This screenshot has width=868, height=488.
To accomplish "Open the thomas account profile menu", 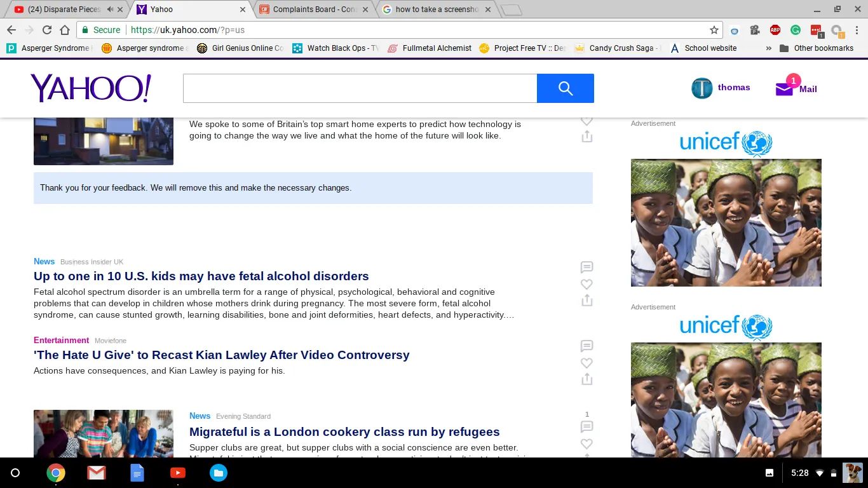I will (721, 88).
